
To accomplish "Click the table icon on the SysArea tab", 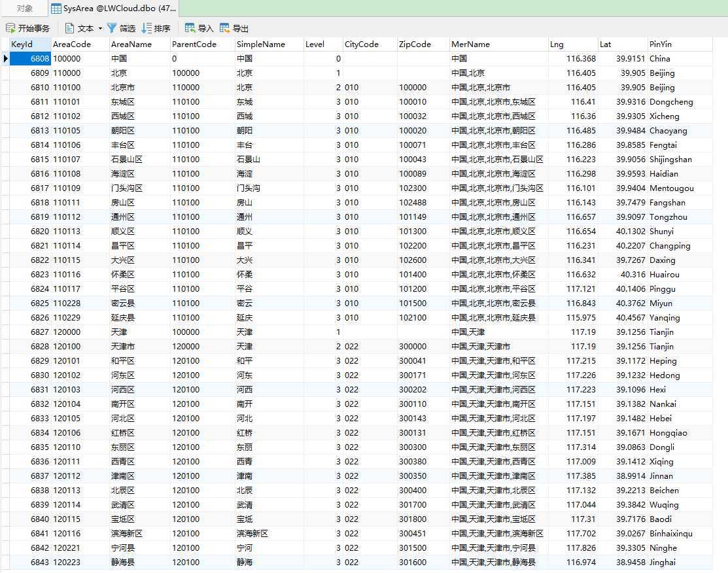I will 56,9.
